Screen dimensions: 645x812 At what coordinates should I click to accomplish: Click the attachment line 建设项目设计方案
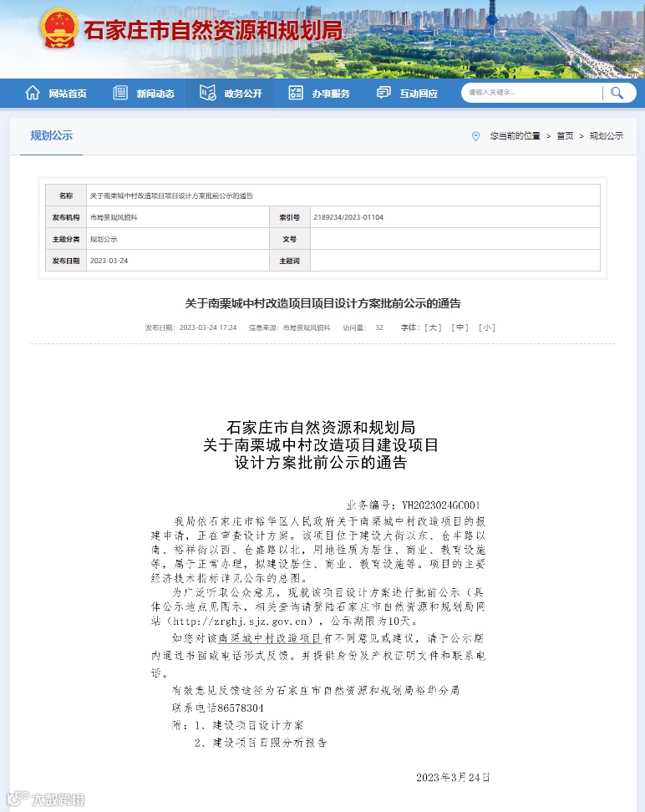[x=257, y=725]
